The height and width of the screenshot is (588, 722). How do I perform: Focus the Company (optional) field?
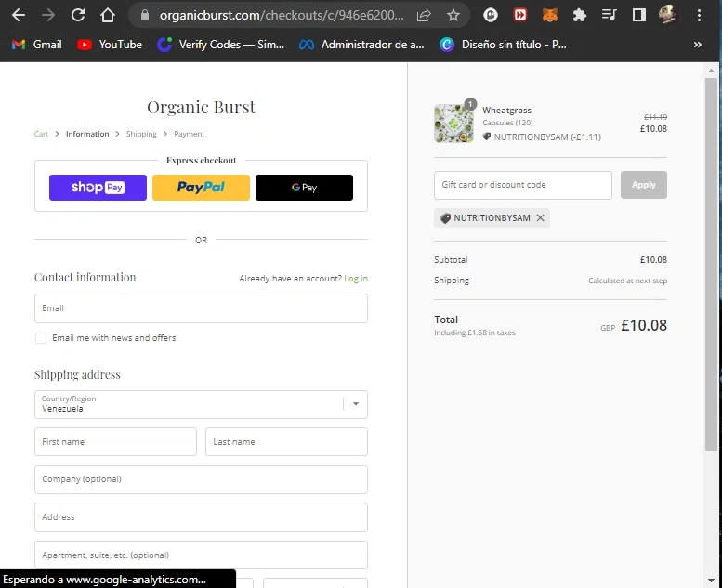point(201,480)
